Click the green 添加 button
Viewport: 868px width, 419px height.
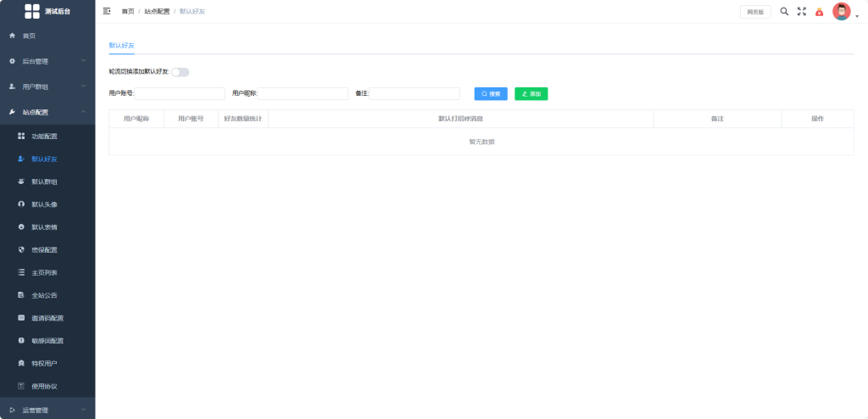531,93
